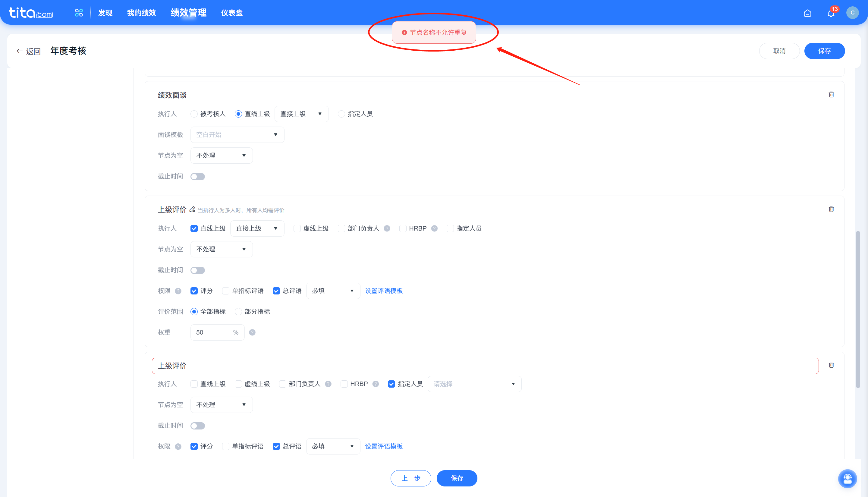Screen dimensions: 868x497
Task: Show help next to 权限 in second 上级评价
Action: click(178, 446)
